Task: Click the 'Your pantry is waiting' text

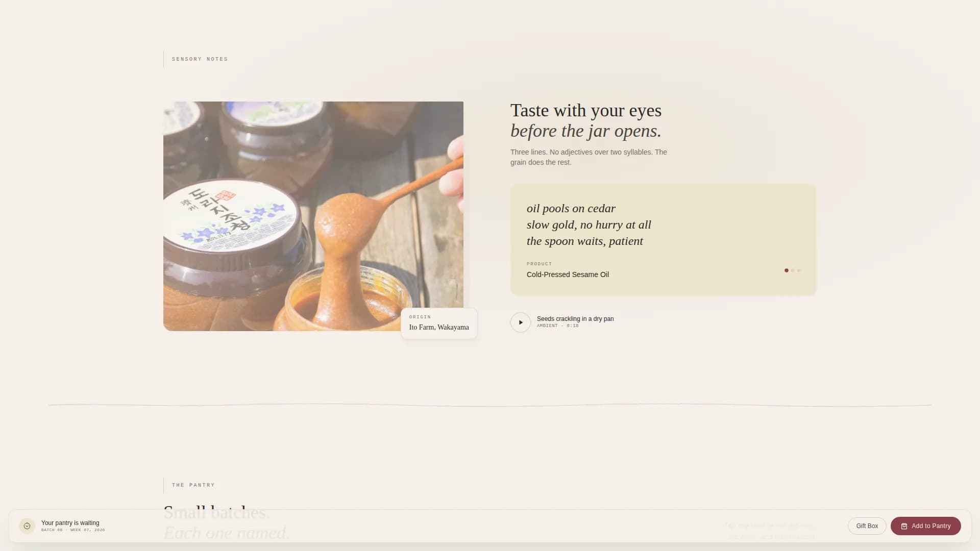Action: tap(70, 523)
